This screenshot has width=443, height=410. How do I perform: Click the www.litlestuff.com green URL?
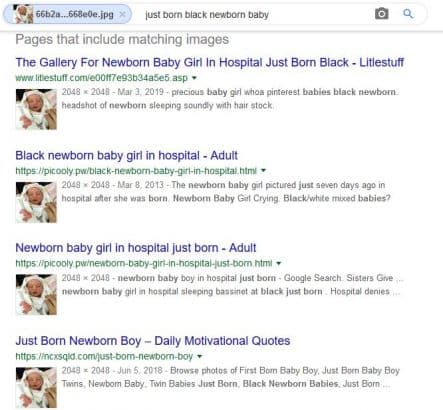coord(102,78)
